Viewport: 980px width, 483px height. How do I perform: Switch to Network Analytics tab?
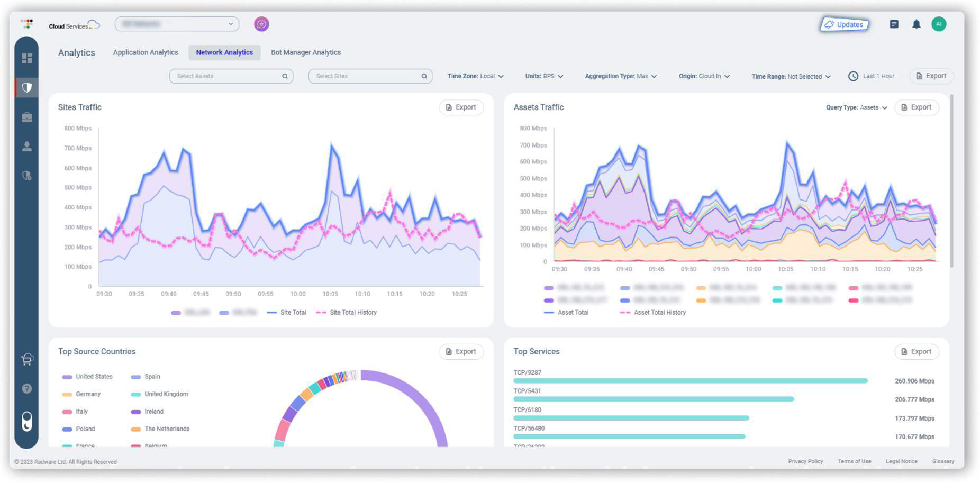tap(224, 52)
